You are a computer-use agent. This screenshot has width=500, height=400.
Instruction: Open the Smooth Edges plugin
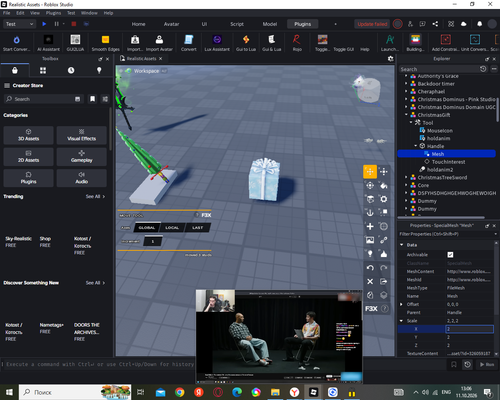click(x=105, y=43)
